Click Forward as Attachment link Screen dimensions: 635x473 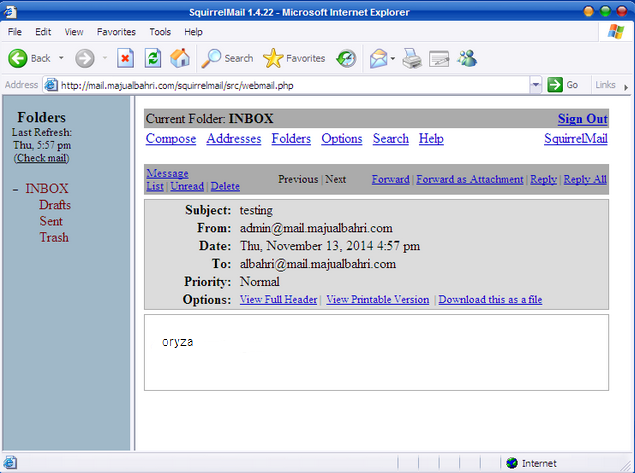[x=470, y=179]
